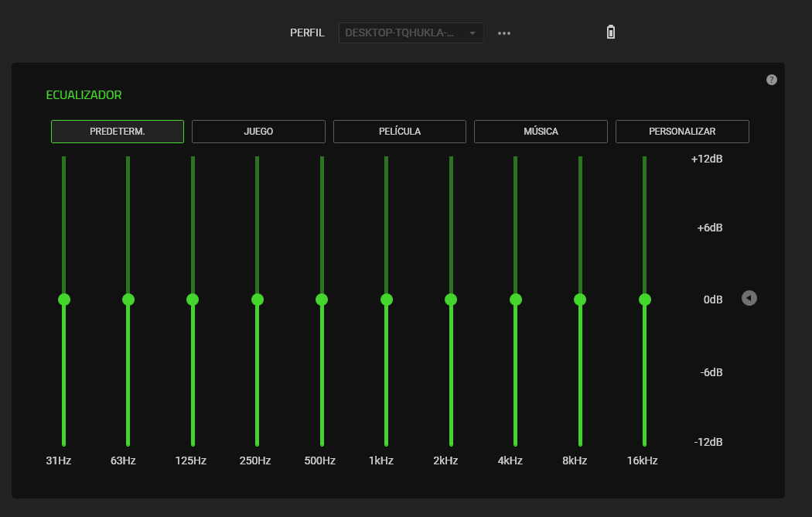Image resolution: width=812 pixels, height=517 pixels.
Task: Click the 500Hz slider handle
Action: [x=322, y=300]
